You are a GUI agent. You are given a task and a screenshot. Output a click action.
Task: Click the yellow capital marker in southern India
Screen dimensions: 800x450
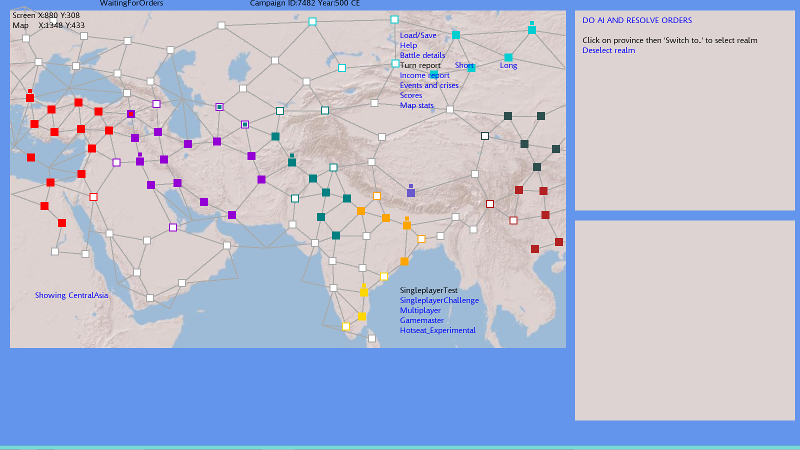[x=363, y=291]
